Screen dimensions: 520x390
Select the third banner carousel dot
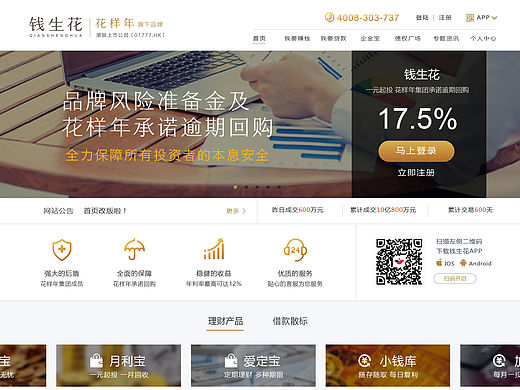pos(257,187)
